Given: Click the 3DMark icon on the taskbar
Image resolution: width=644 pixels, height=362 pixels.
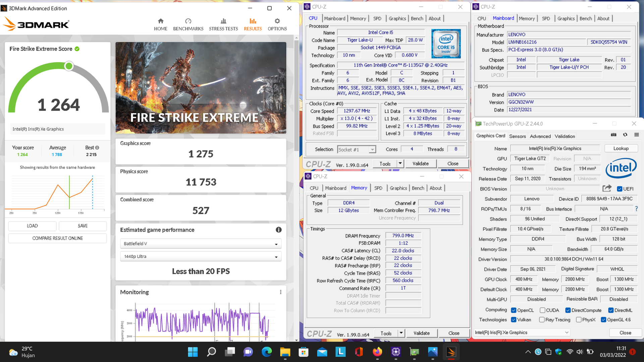Looking at the screenshot, I should pyautogui.click(x=451, y=352).
